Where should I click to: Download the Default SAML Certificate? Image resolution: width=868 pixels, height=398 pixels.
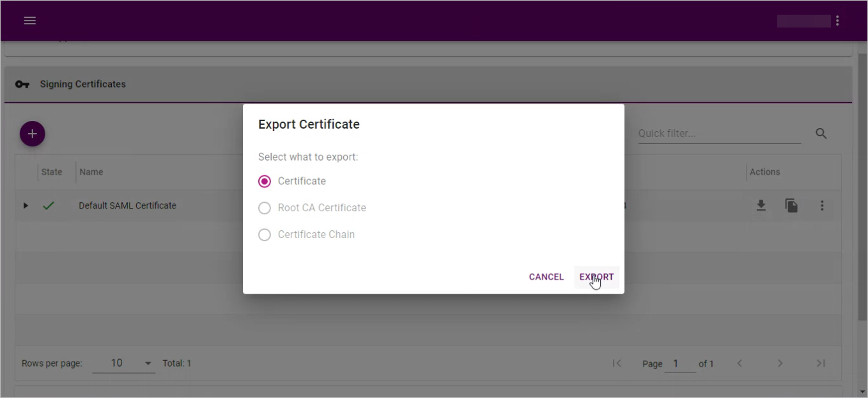[761, 205]
